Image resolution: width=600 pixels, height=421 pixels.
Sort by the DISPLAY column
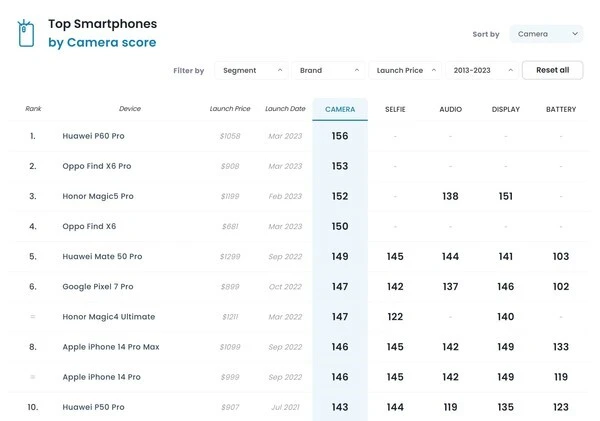click(505, 109)
